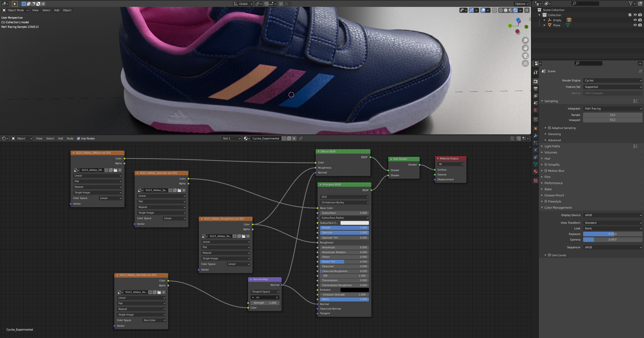Pin the Cycles_Experimental node tree
This screenshot has height=338, width=644.
click(301, 139)
